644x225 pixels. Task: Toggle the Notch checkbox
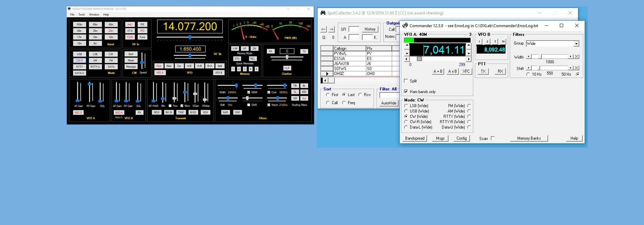point(269,105)
